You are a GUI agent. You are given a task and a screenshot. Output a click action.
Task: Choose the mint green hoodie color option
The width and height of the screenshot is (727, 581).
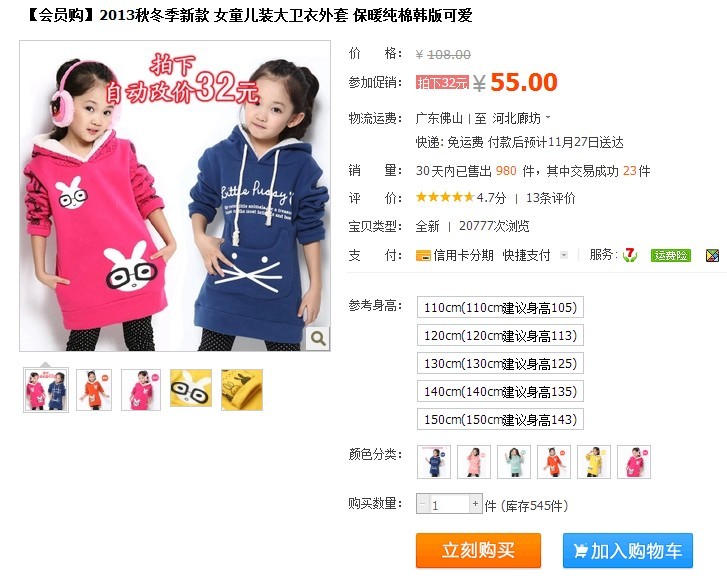point(514,462)
